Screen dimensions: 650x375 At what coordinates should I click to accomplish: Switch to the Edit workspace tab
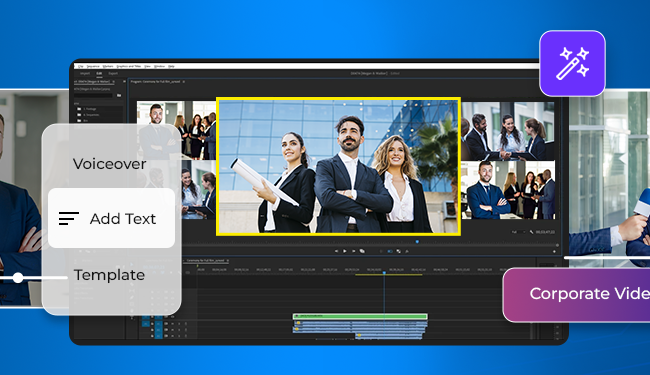(99, 73)
